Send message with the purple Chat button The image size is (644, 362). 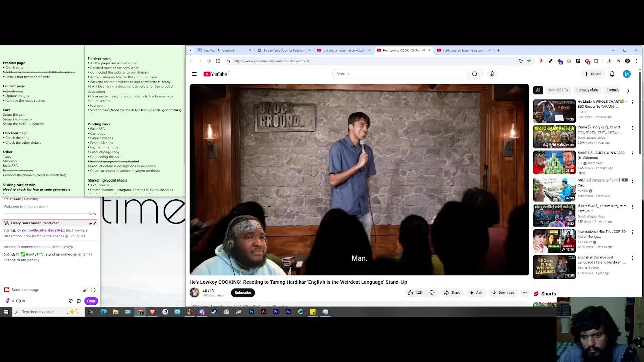(x=91, y=301)
